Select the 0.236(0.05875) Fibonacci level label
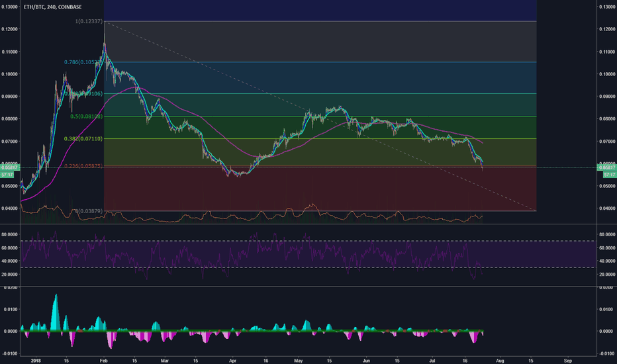The height and width of the screenshot is (364, 617). (83, 166)
